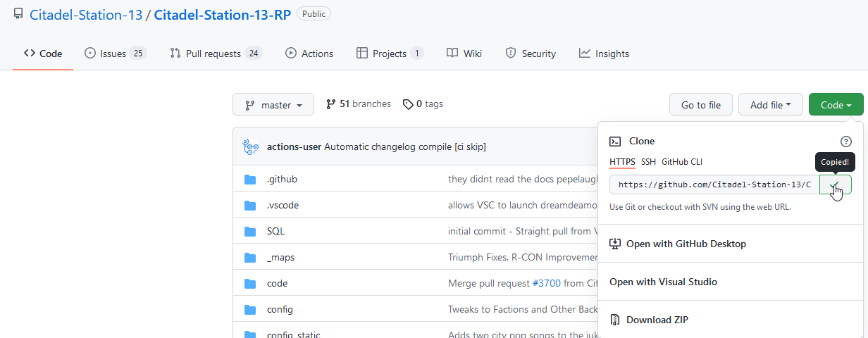This screenshot has height=338, width=868.
Task: Open the 'initial commit - Straight pull' message
Action: (x=522, y=231)
